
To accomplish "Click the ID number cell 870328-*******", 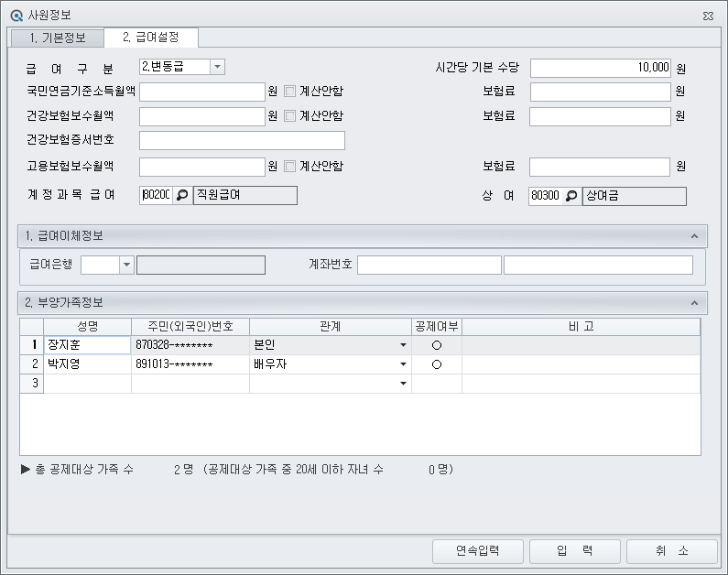I will coord(190,345).
